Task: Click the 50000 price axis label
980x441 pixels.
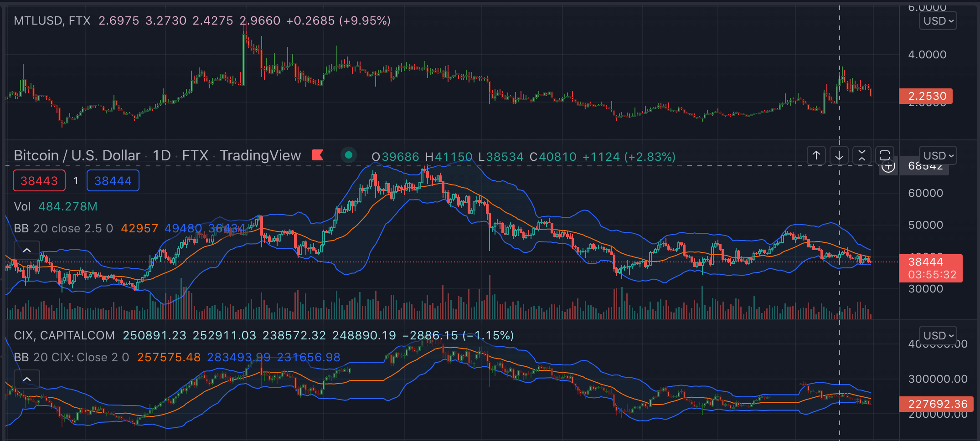Action: tap(925, 225)
